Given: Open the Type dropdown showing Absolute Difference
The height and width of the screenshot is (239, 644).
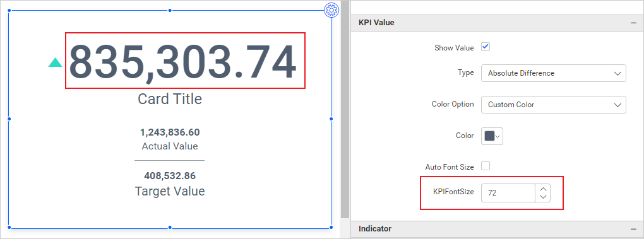Looking at the screenshot, I should [x=553, y=73].
